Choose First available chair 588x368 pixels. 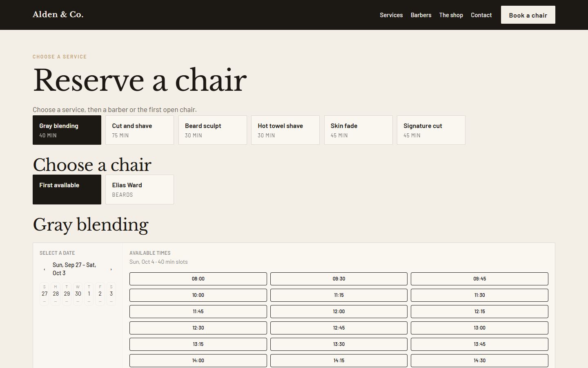(x=67, y=189)
